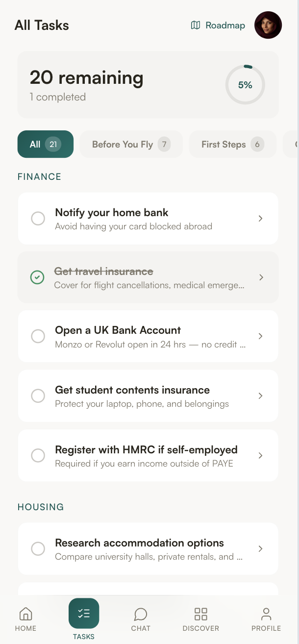Go to Home via house icon

(x=25, y=614)
